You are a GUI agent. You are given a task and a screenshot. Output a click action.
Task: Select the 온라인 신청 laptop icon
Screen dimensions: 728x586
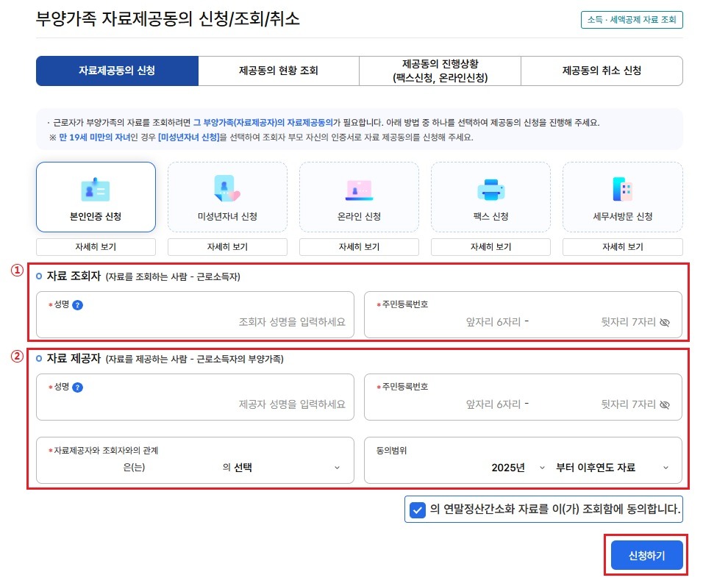(x=359, y=190)
